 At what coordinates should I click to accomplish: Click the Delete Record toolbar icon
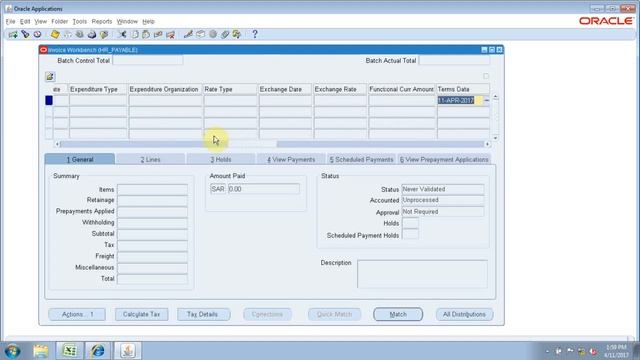tap(171, 35)
